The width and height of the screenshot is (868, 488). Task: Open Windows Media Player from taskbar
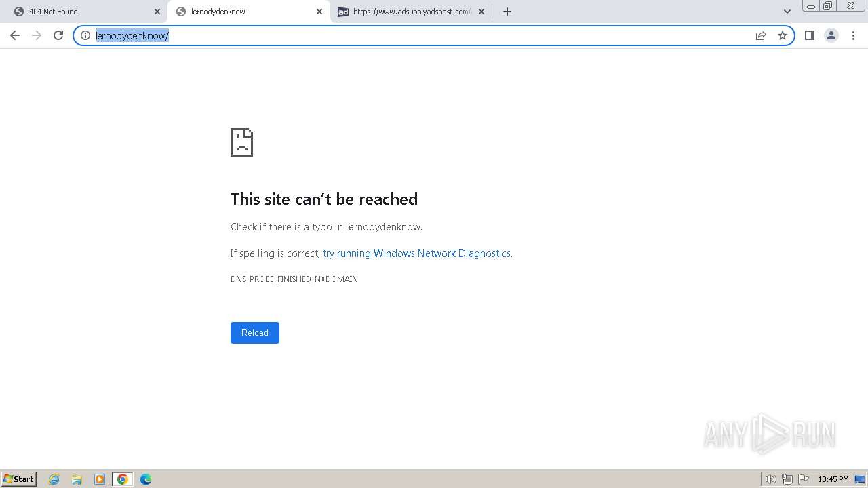click(x=100, y=479)
